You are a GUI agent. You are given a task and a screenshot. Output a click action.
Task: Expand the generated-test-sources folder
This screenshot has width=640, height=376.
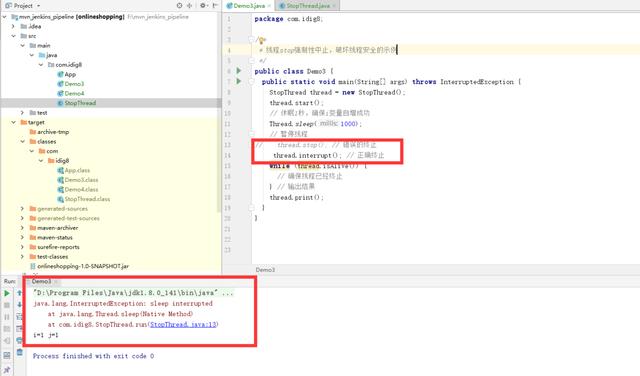(23, 218)
